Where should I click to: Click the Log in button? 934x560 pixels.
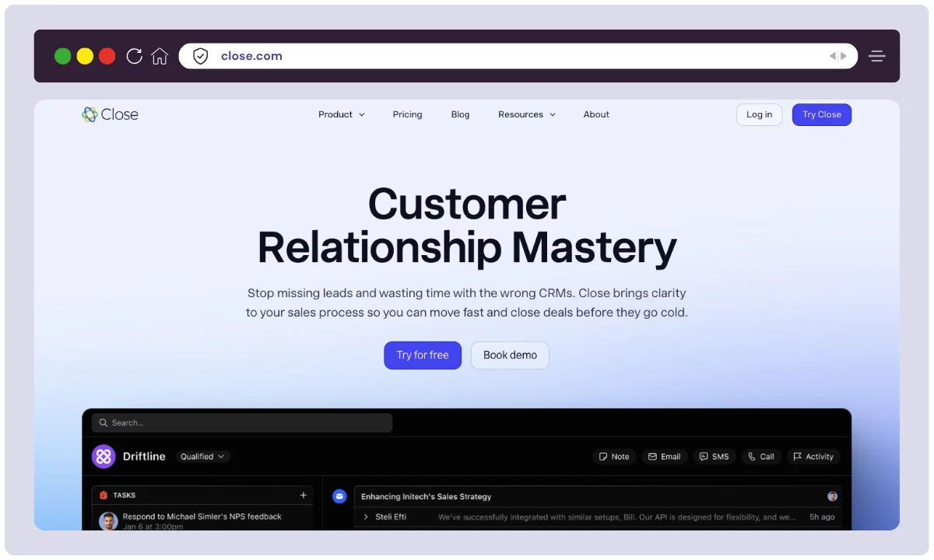tap(759, 114)
